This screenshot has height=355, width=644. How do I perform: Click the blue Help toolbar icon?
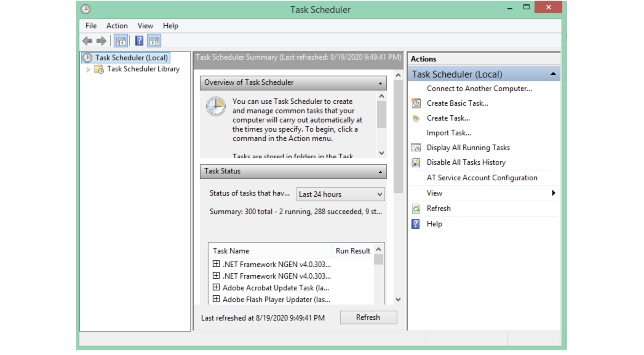tap(139, 41)
